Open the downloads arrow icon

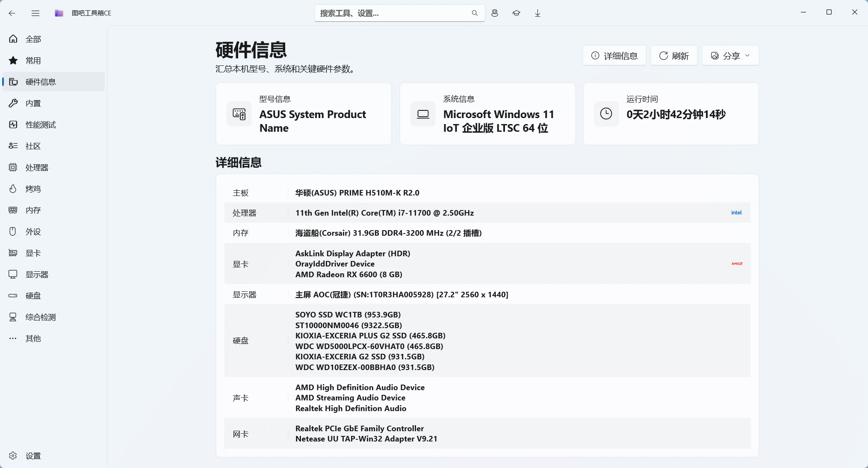[537, 13]
